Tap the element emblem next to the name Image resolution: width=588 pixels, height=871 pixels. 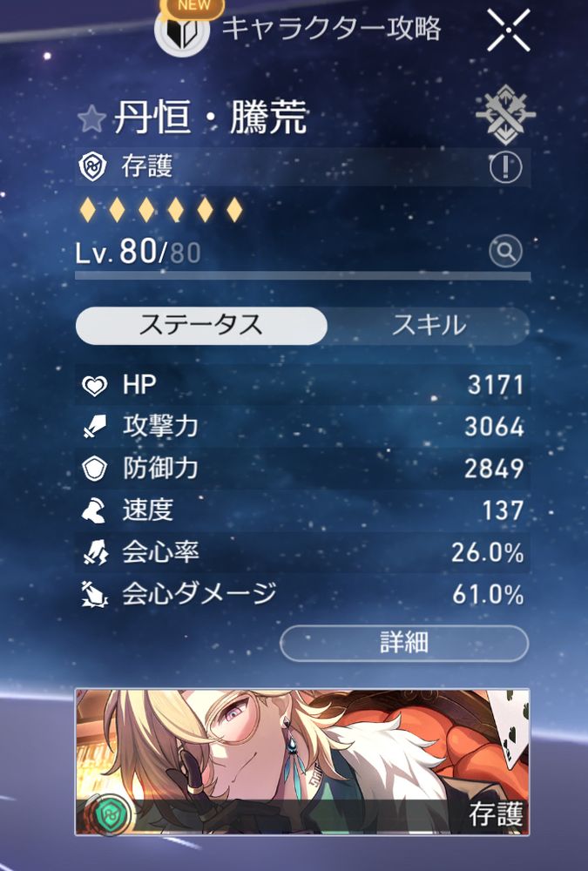[x=505, y=114]
